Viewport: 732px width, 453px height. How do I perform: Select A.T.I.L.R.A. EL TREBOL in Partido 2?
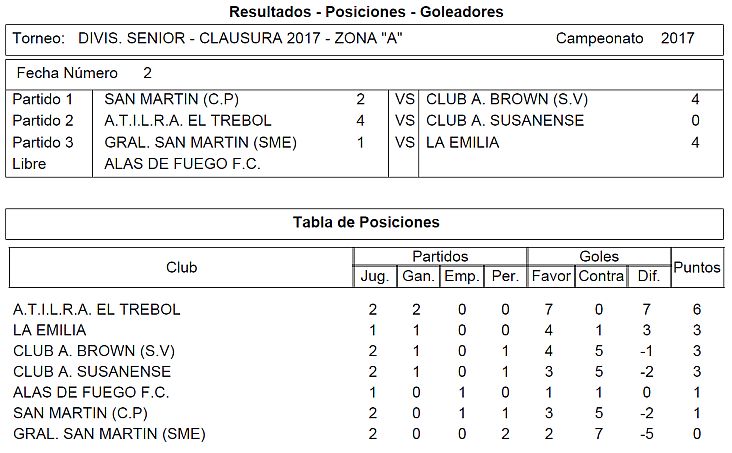tap(188, 120)
